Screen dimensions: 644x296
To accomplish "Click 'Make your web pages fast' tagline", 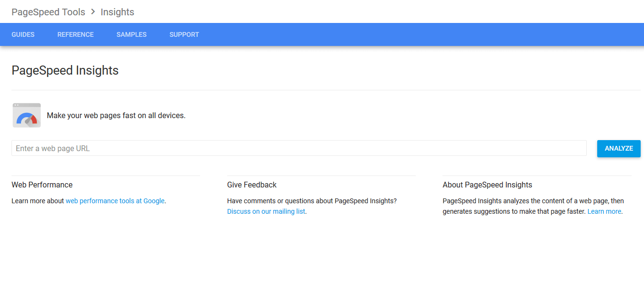I will [116, 115].
